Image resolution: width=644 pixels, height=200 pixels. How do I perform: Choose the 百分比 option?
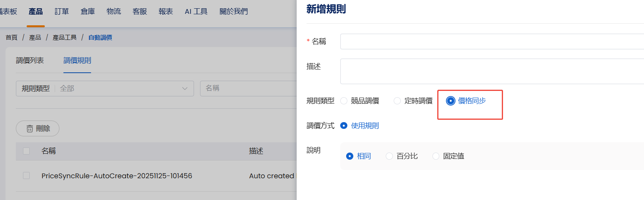click(389, 156)
